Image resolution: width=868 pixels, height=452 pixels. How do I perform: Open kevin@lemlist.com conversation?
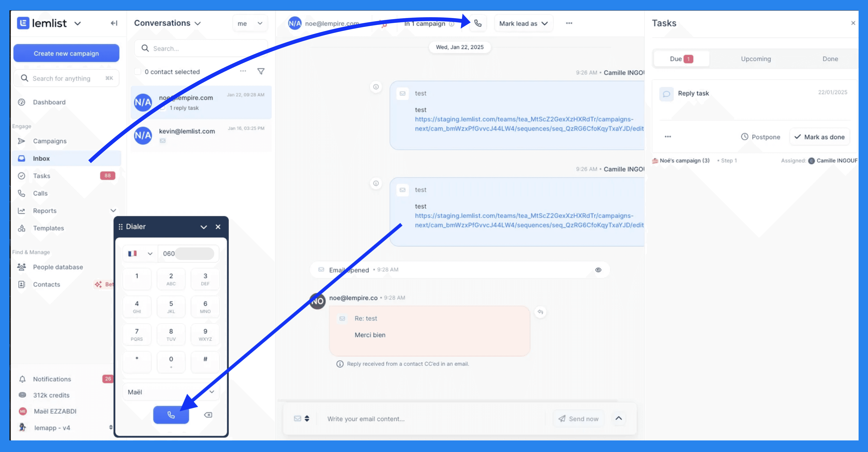click(x=201, y=135)
